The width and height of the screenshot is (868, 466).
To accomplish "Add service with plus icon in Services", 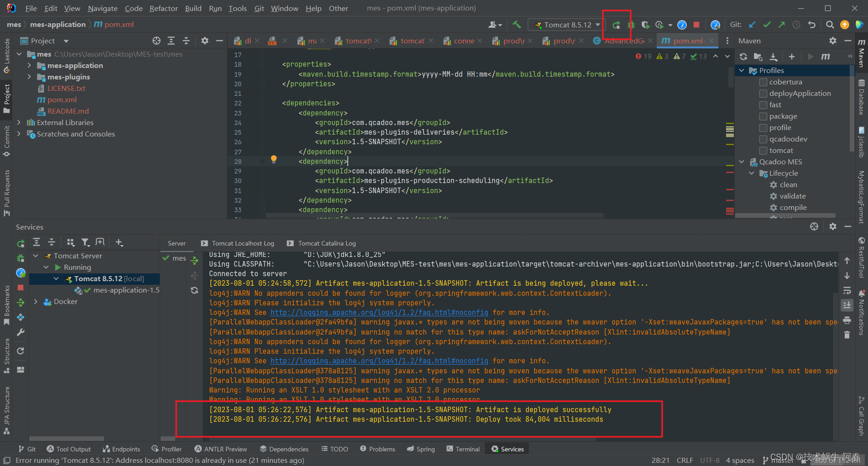I will 119,242.
